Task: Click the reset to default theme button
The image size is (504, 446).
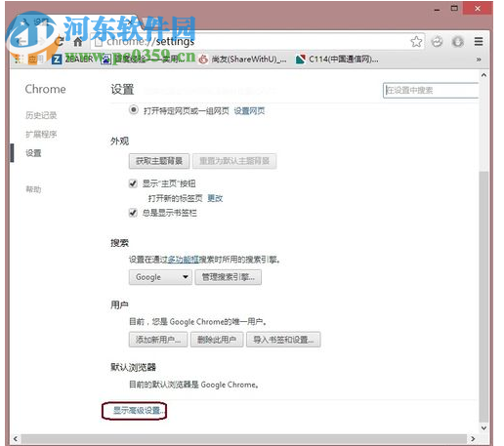Action: [x=234, y=161]
